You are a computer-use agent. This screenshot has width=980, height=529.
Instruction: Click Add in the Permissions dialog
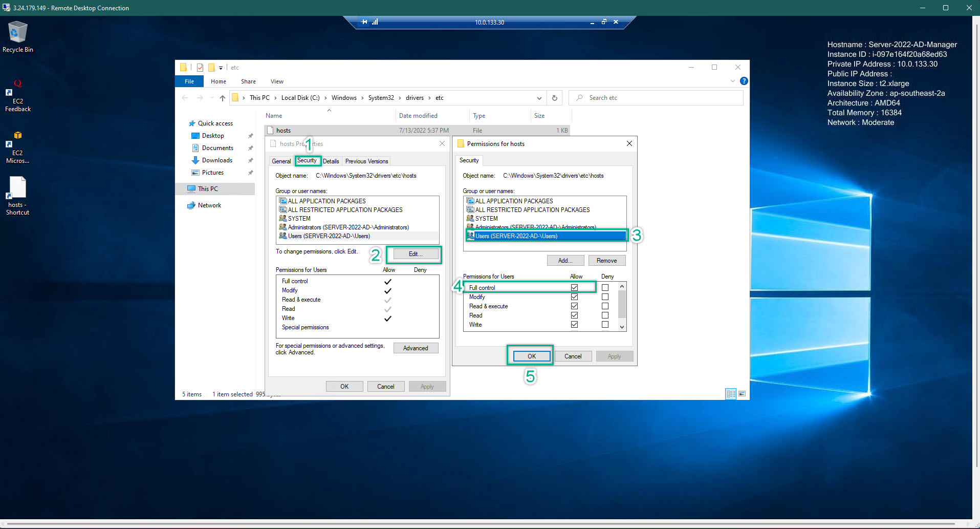click(x=565, y=260)
